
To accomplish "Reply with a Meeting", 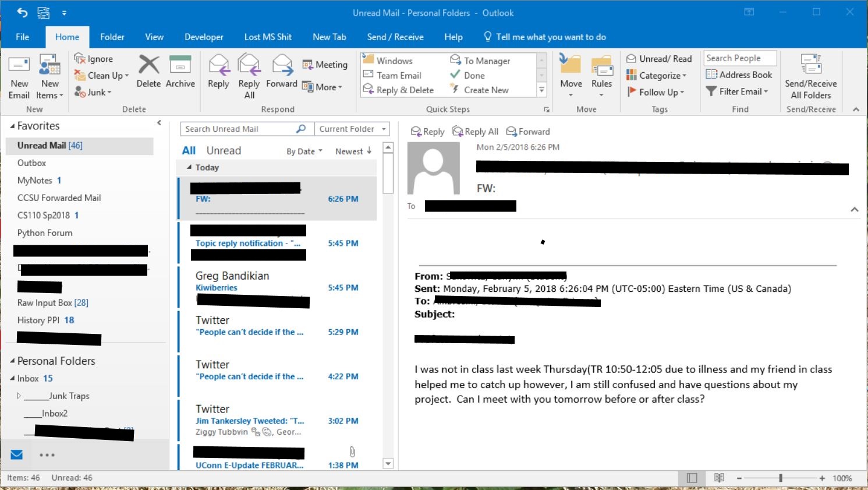I will click(325, 65).
